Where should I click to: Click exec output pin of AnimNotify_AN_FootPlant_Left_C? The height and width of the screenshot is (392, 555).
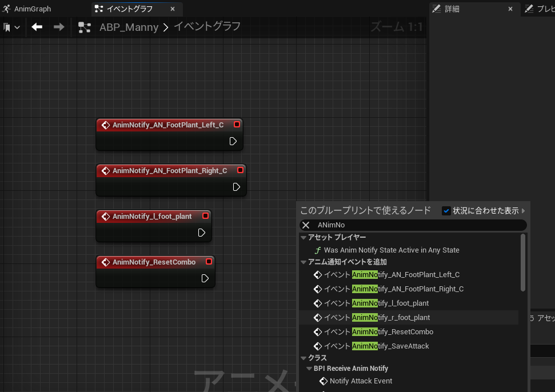233,141
